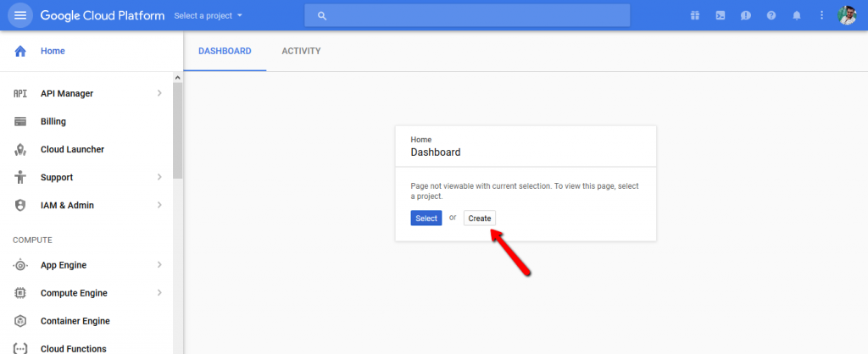868x354 pixels.
Task: Switch to the ACTIVITY tab
Action: click(301, 51)
